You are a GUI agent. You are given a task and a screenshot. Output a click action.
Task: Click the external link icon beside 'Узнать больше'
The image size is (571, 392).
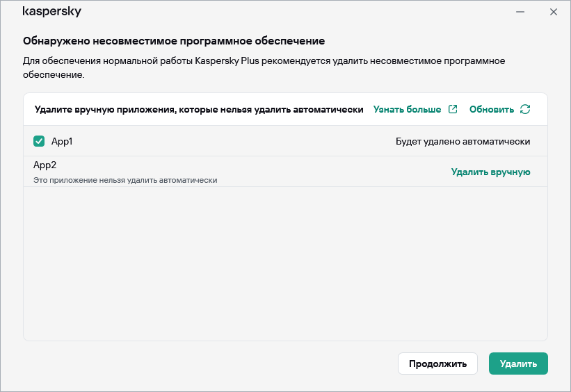pyautogui.click(x=453, y=109)
